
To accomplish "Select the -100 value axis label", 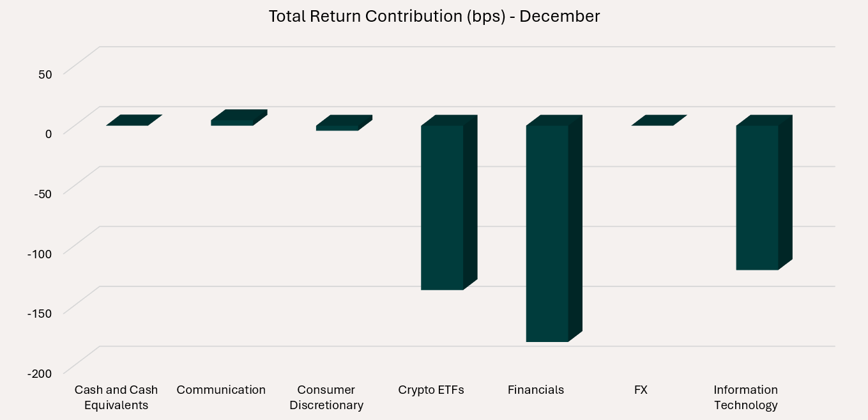I will [x=40, y=253].
